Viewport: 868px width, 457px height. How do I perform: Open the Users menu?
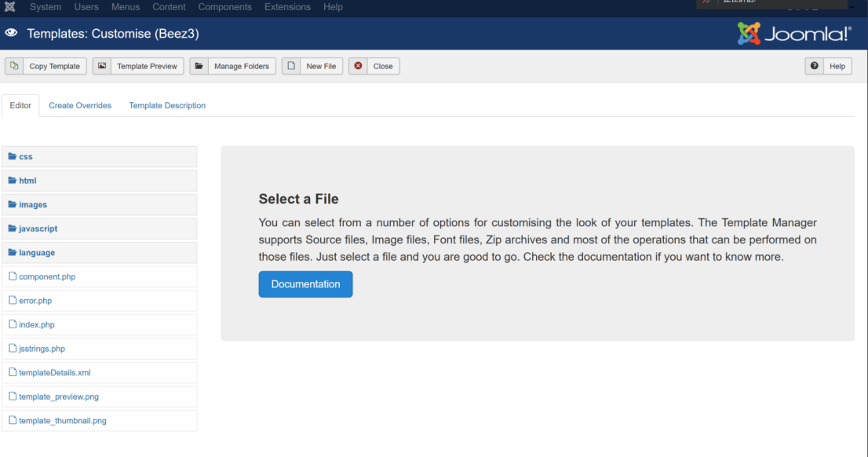point(86,7)
